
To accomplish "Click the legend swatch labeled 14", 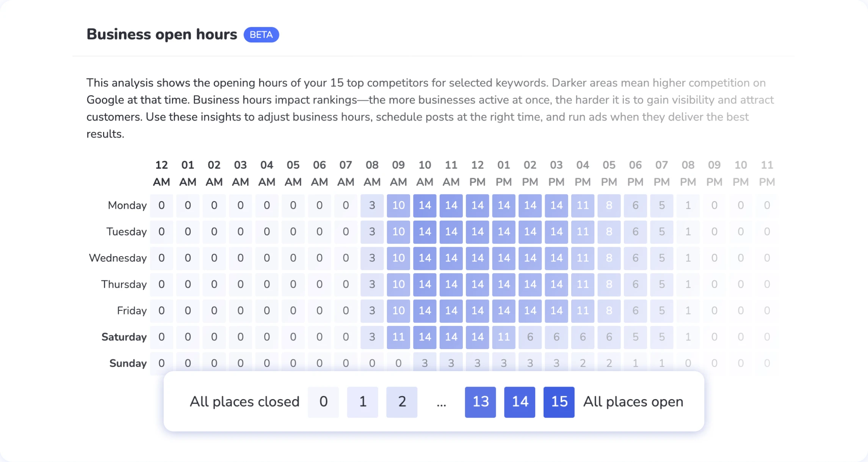I will point(520,402).
